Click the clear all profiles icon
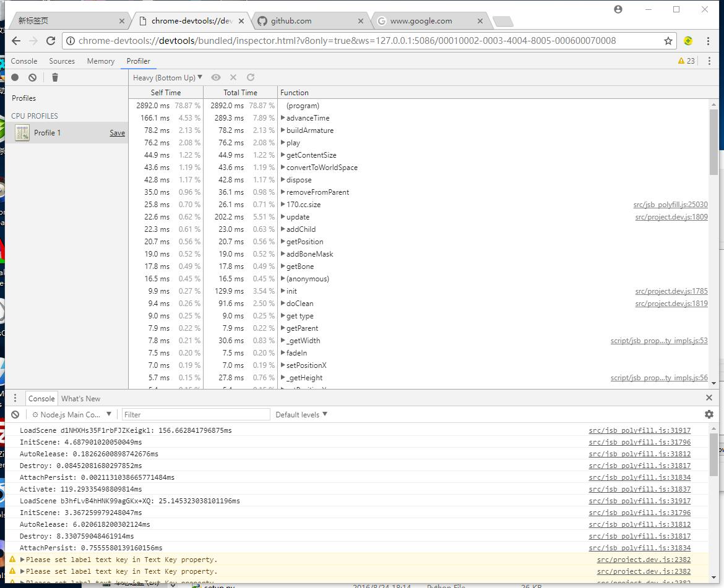This screenshot has width=724, height=588. [32, 77]
